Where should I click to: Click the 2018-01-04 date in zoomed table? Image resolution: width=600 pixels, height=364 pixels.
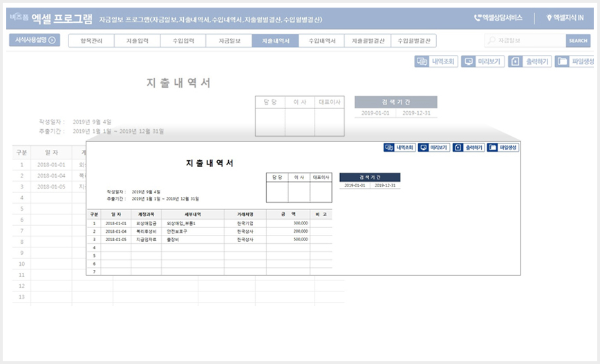point(116,231)
